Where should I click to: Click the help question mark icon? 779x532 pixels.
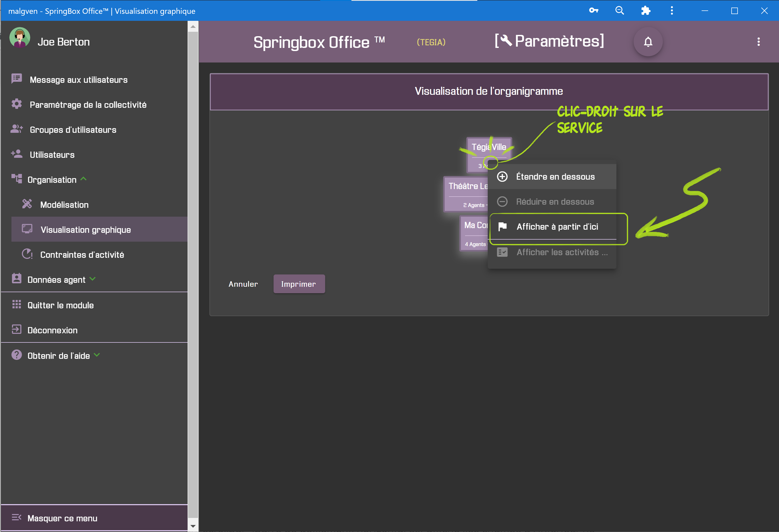tap(16, 355)
